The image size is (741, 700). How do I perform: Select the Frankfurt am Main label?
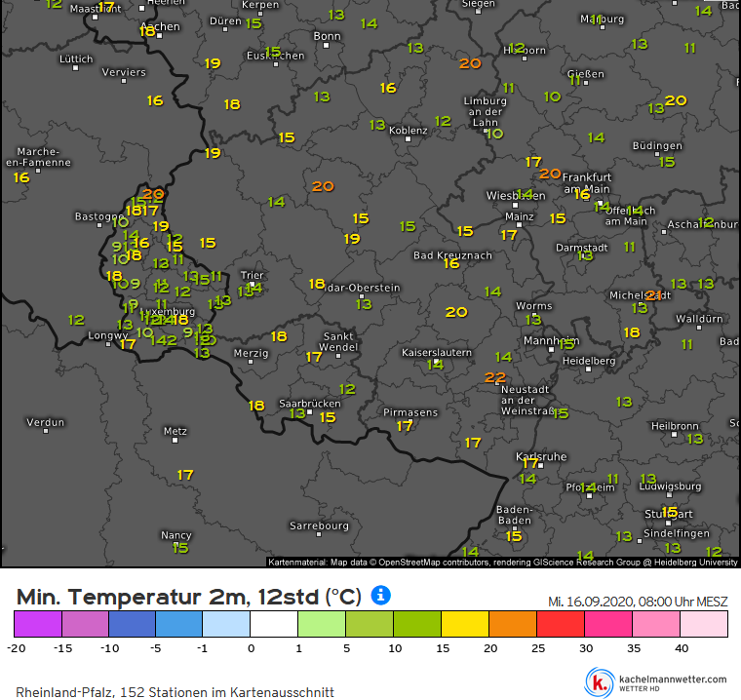tap(587, 183)
